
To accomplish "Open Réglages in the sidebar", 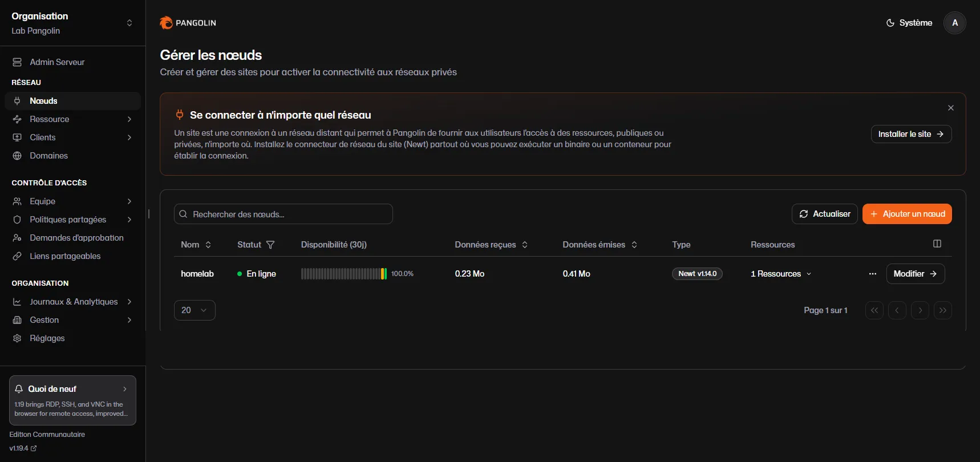I will [x=72, y=338].
